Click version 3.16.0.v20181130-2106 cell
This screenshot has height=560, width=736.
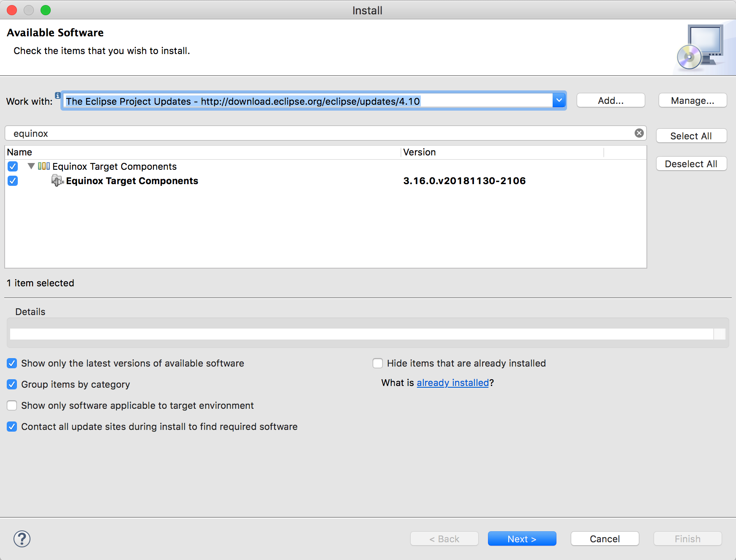(464, 181)
